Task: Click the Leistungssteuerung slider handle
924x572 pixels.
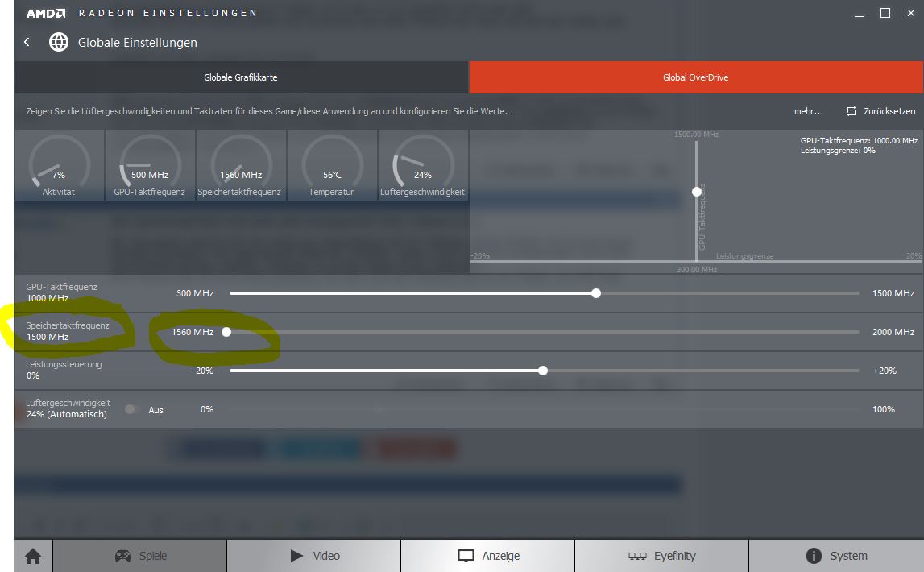Action: point(543,371)
